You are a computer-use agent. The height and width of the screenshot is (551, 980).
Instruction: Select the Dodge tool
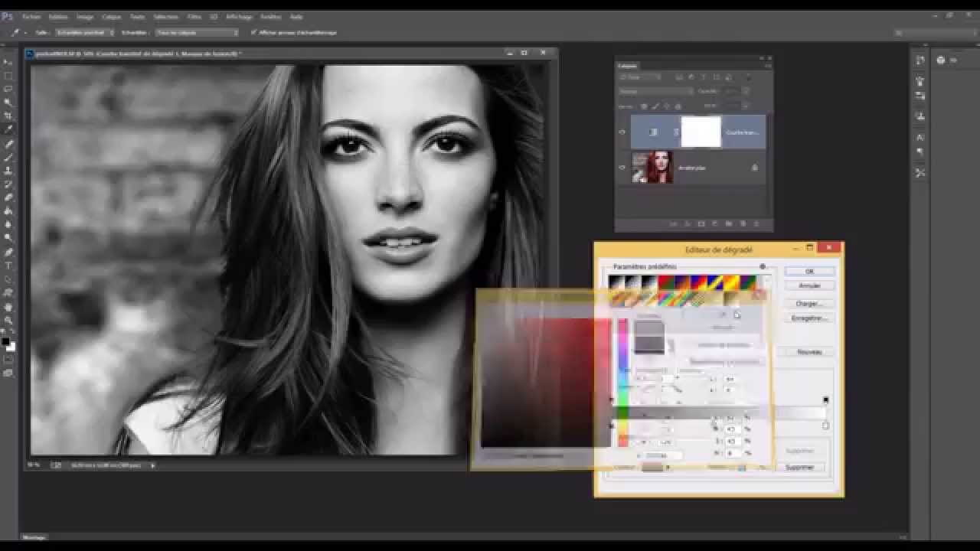click(x=8, y=238)
